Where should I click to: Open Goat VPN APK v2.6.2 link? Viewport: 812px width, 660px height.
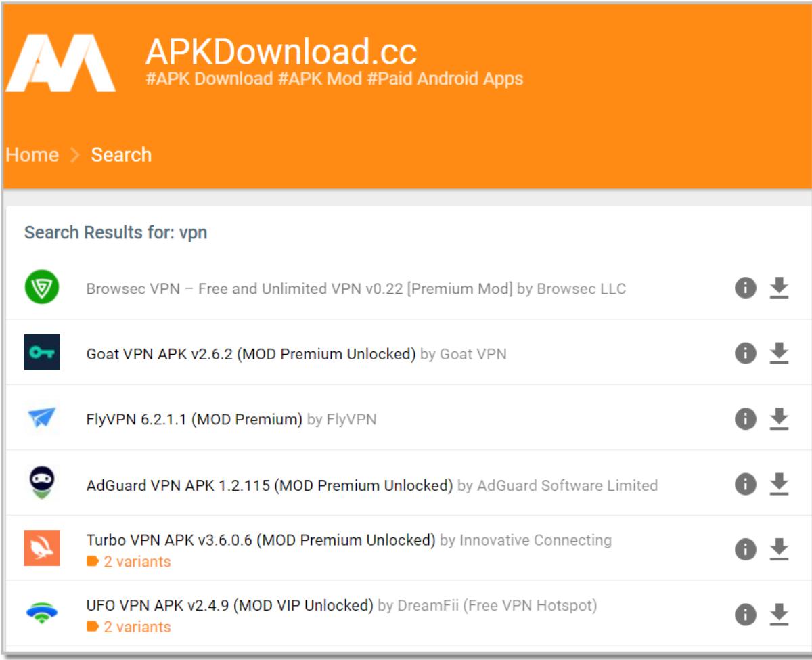click(x=251, y=353)
